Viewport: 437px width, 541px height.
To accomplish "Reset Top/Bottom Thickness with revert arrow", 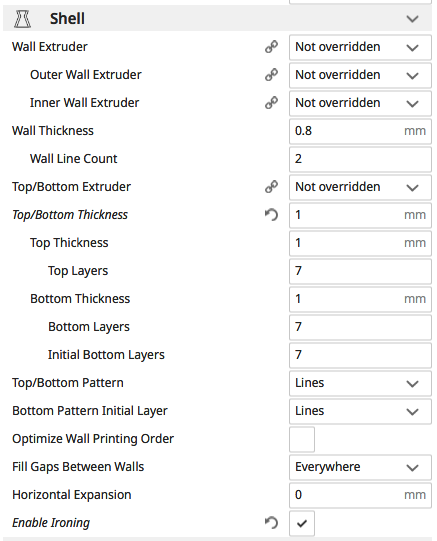I will click(271, 215).
